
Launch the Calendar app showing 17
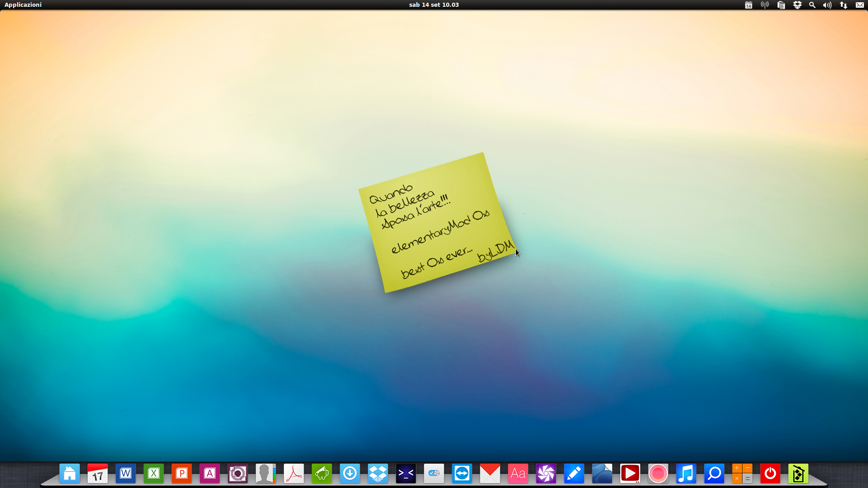click(x=98, y=474)
